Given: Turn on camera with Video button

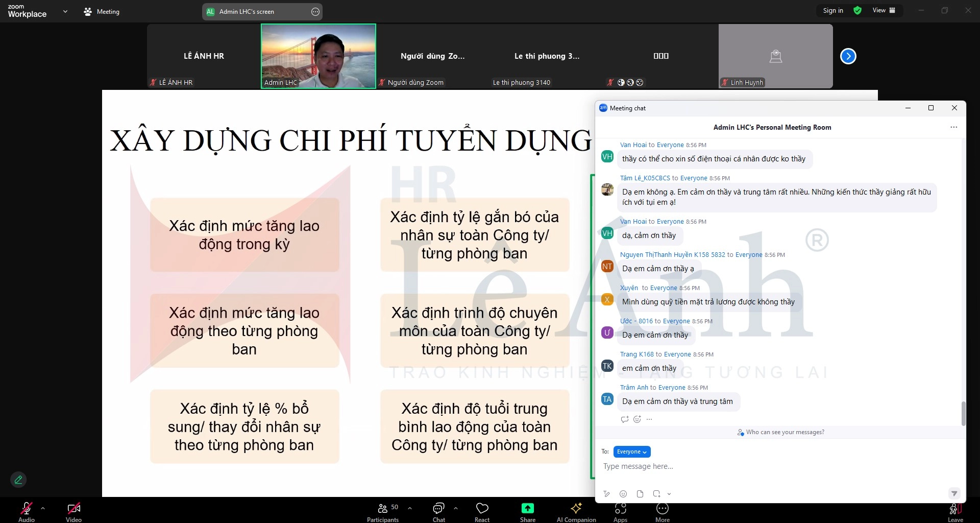Looking at the screenshot, I should click(x=73, y=511).
